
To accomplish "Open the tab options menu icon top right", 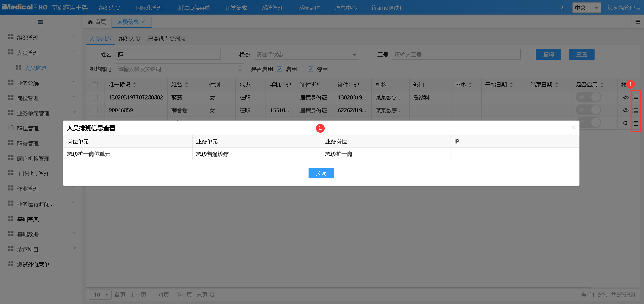I will point(638,21).
